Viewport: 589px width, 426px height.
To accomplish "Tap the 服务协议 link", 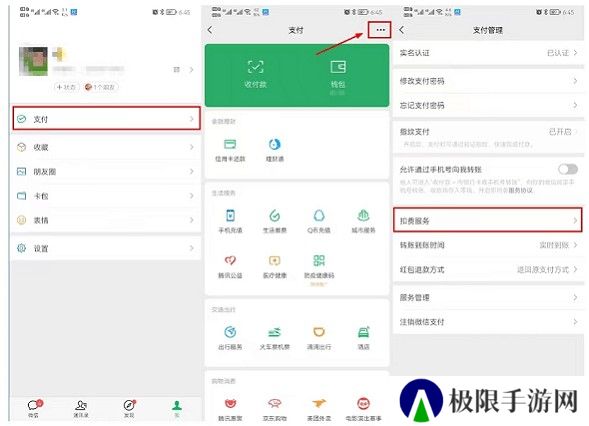I will [521, 190].
